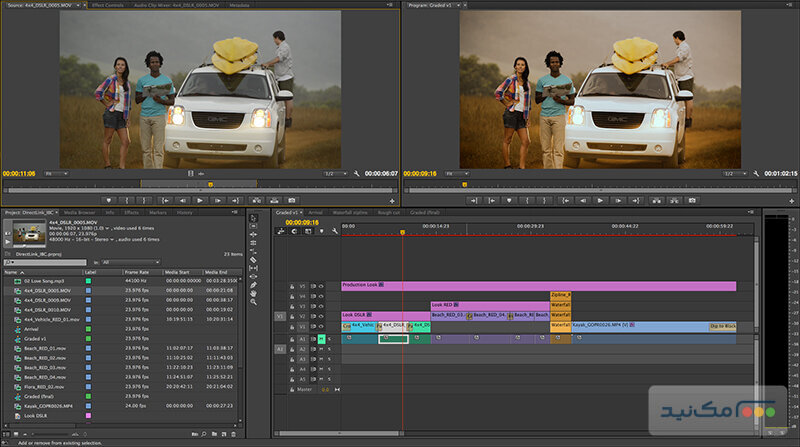800x447 pixels.
Task: Toggle snap in the timeline
Action: point(294,231)
